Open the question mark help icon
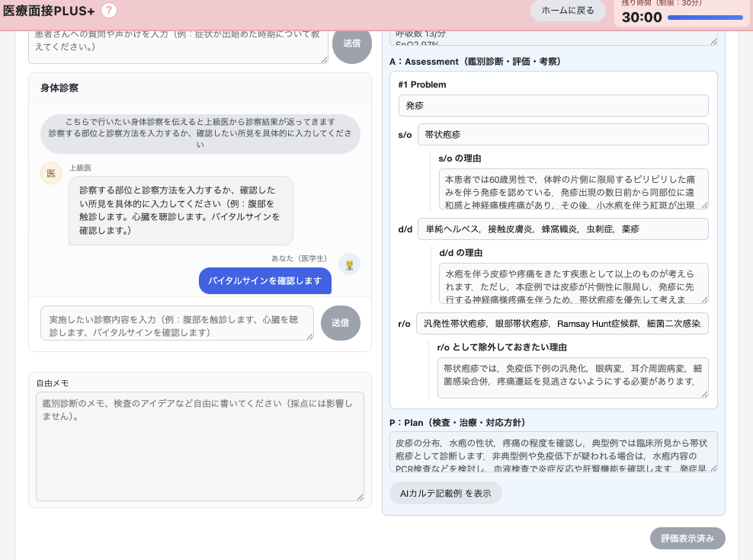Screen dimensions: 753x560 pos(109,10)
